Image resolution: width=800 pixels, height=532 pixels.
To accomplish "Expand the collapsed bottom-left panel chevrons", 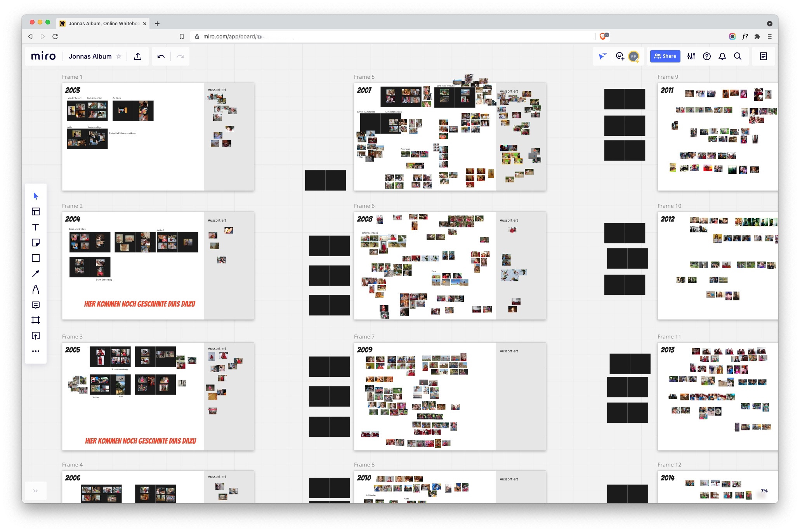I will point(35,491).
